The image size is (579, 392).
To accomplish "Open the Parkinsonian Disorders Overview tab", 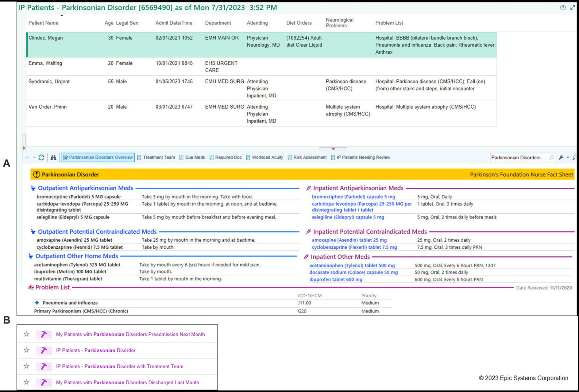I will pos(98,157).
